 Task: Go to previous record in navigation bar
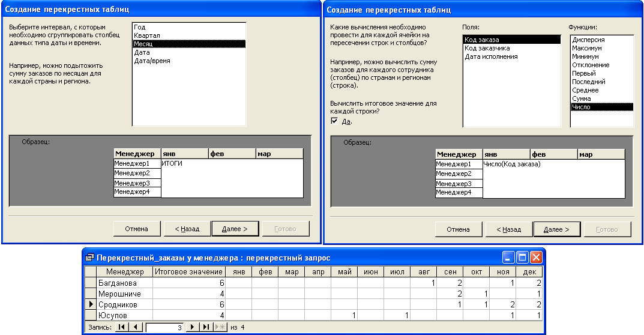click(136, 327)
